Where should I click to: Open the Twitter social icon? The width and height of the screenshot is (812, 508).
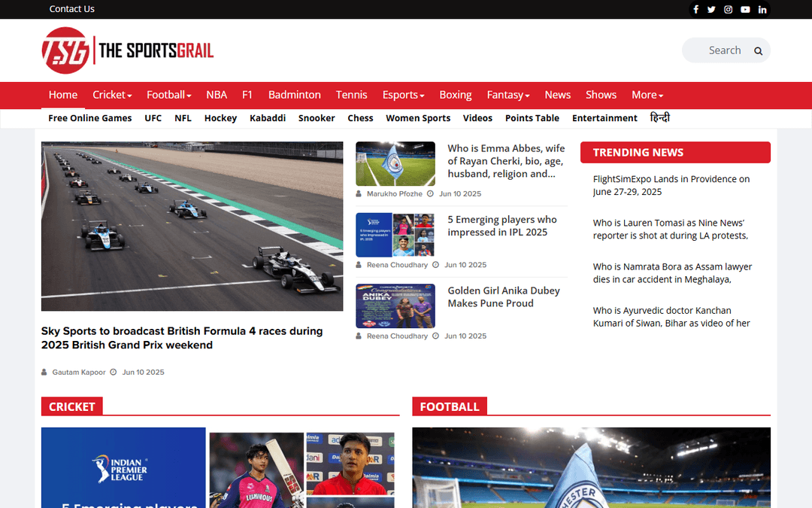pyautogui.click(x=711, y=9)
